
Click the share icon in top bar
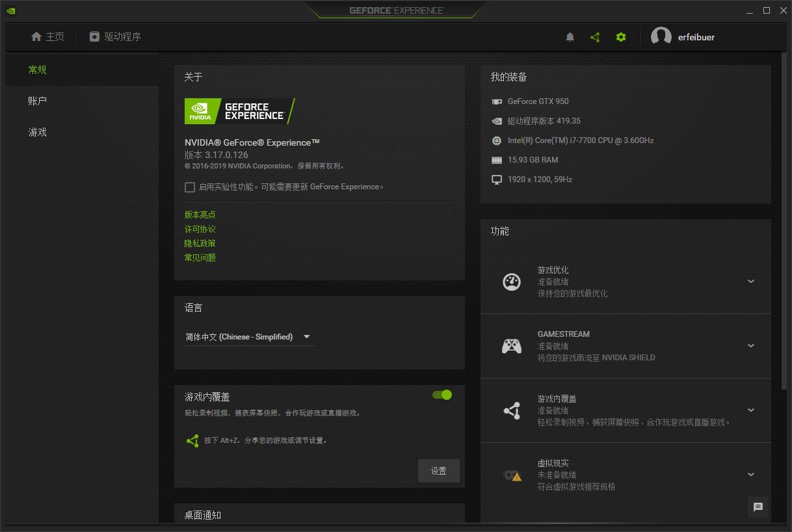[595, 37]
